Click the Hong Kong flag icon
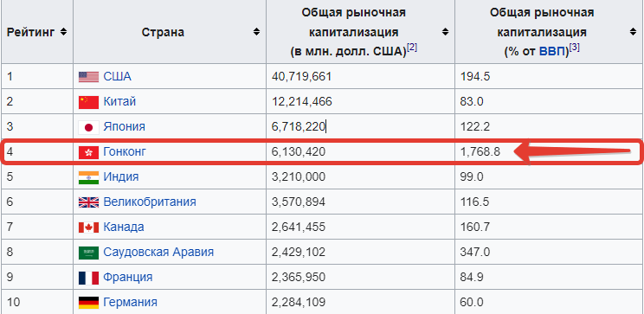The height and width of the screenshot is (314, 644). 88,152
